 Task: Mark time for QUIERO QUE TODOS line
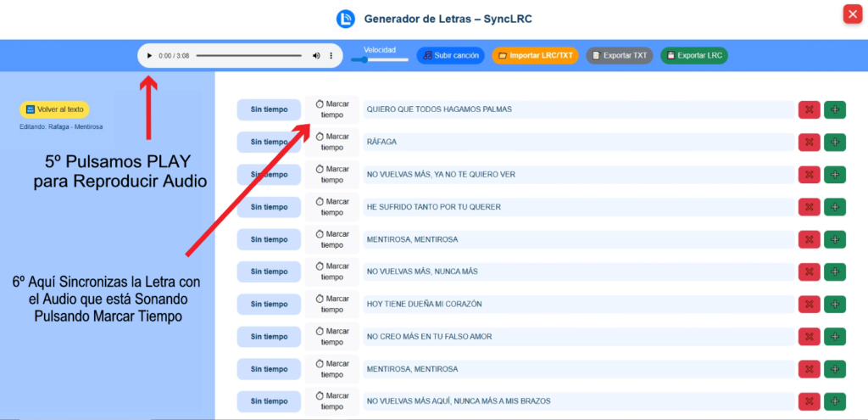(x=332, y=109)
